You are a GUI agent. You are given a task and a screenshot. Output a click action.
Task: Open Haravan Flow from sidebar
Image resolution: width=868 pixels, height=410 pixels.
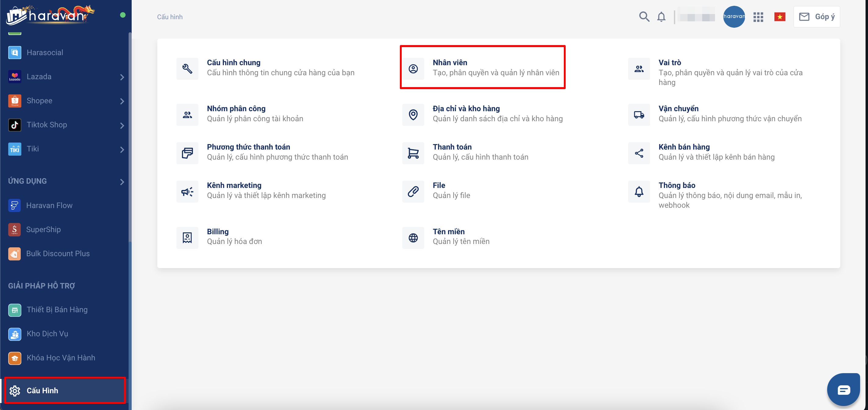click(x=49, y=206)
